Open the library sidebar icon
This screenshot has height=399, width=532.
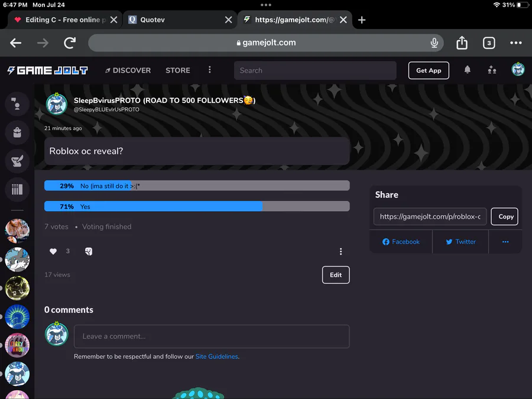(x=17, y=189)
